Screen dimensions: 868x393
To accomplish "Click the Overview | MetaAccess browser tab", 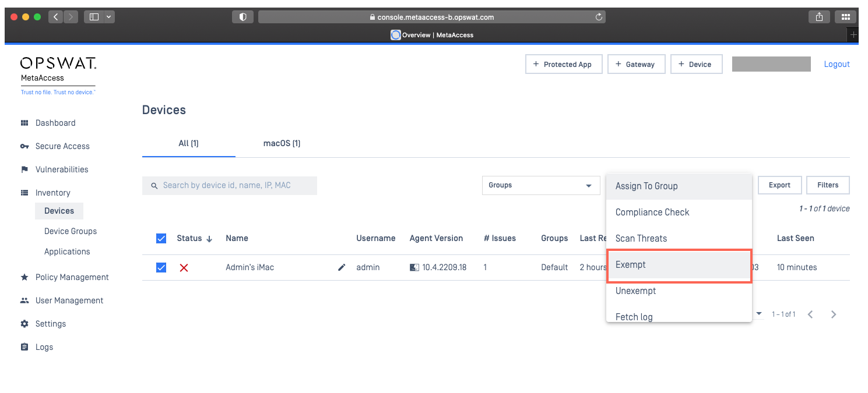I will (x=432, y=35).
